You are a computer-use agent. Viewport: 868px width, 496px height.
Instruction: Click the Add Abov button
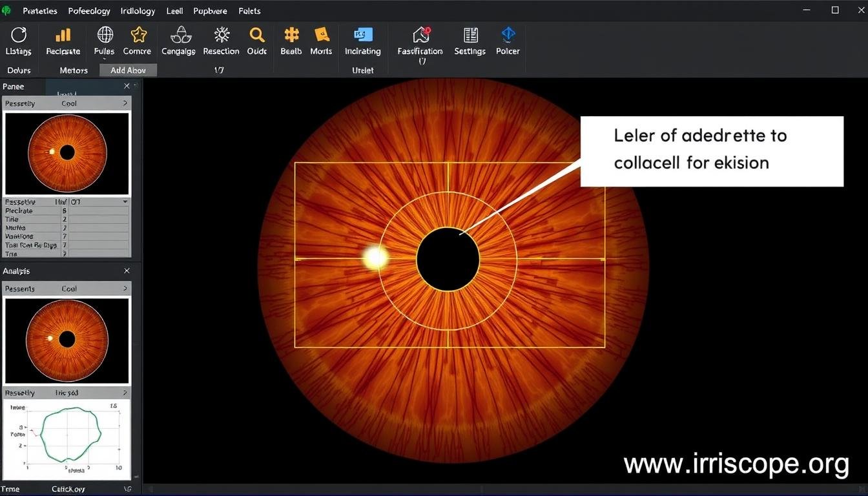(127, 70)
